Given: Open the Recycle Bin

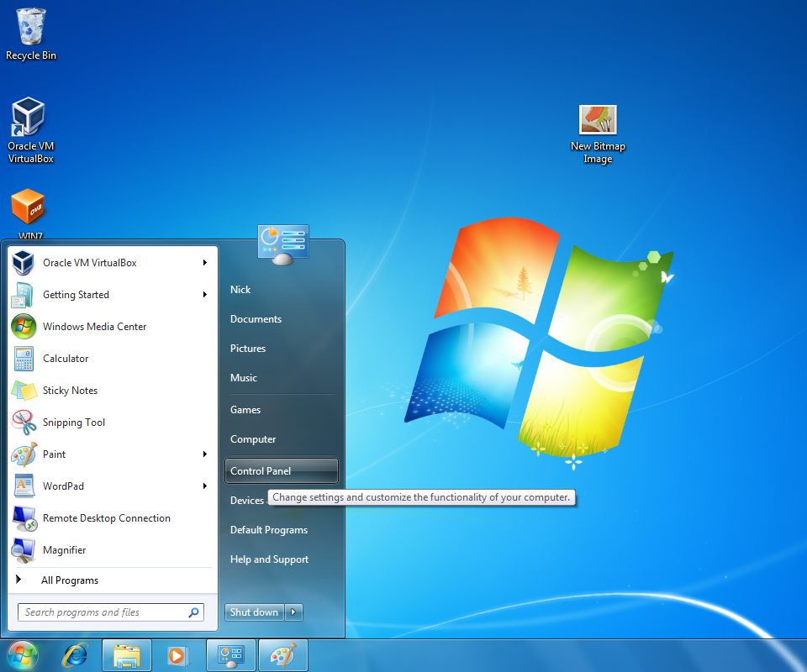Looking at the screenshot, I should (30, 29).
